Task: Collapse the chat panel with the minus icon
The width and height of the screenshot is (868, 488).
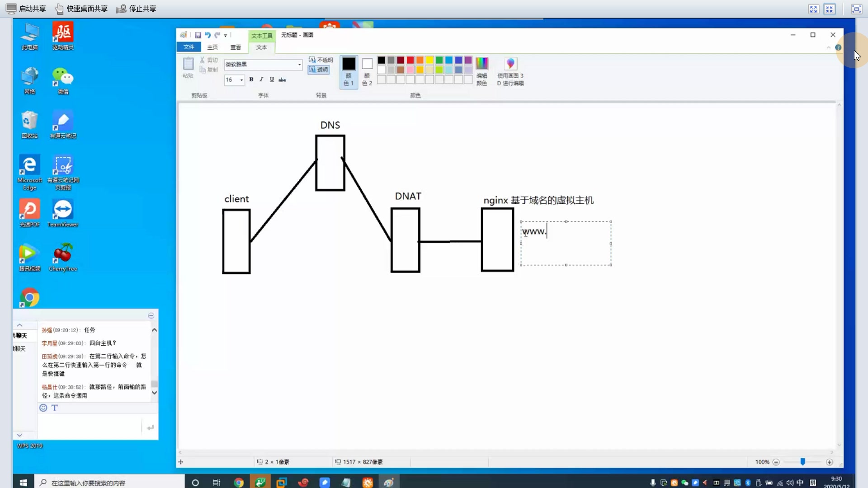Action: point(151,315)
